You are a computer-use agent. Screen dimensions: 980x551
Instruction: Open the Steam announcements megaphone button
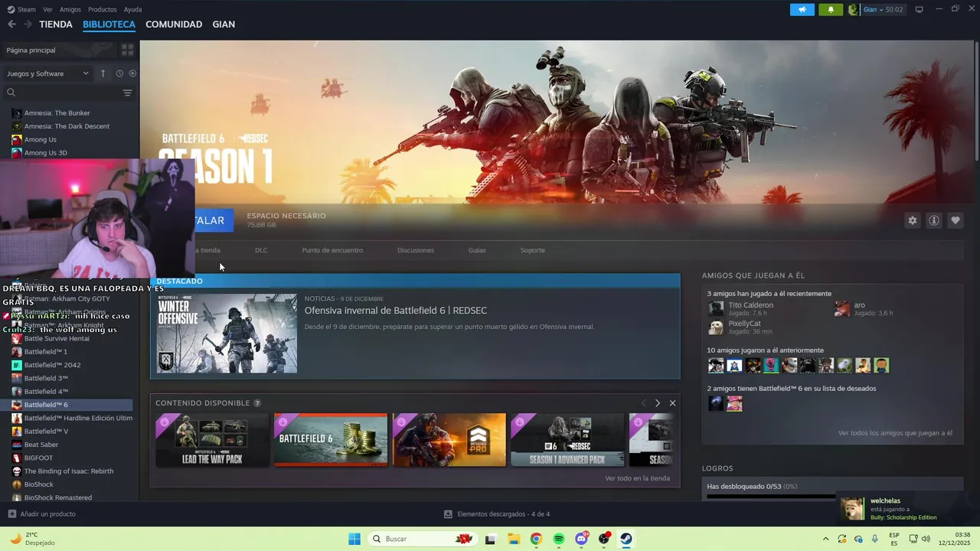tap(802, 9)
